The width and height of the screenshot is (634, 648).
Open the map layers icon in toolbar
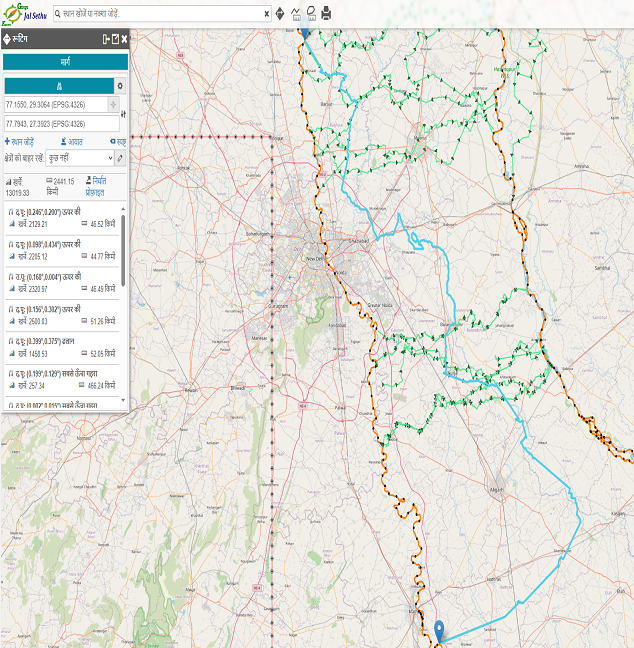click(310, 14)
